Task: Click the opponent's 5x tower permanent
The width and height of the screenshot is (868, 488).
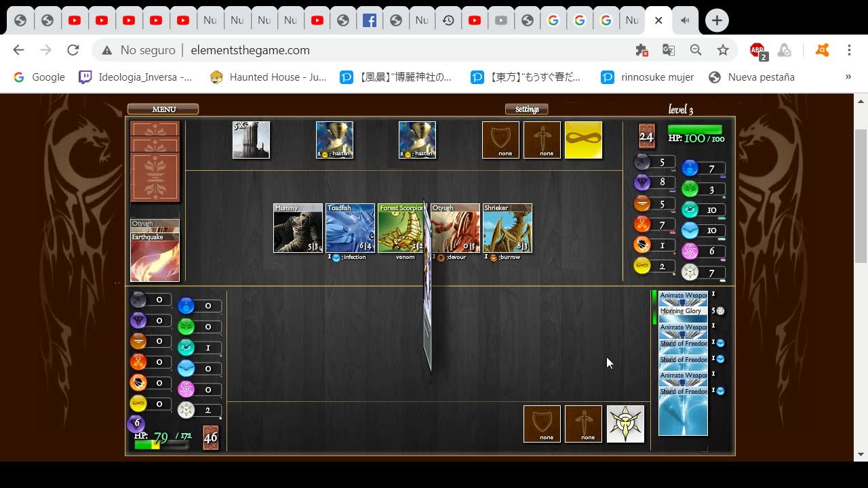Action: click(x=251, y=140)
